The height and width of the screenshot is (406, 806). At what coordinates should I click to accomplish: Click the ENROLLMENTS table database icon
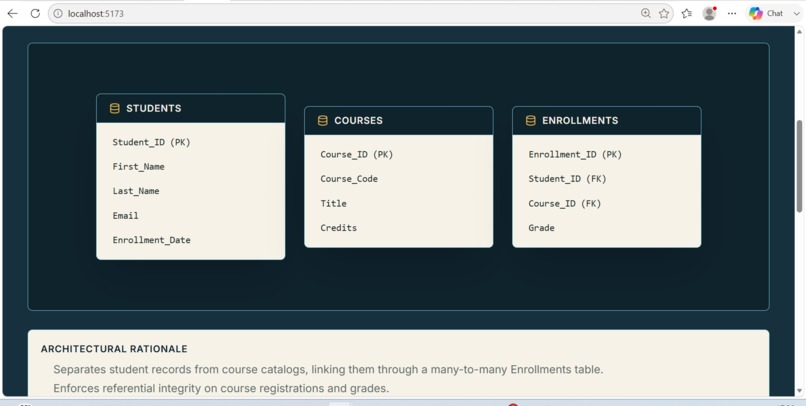530,121
